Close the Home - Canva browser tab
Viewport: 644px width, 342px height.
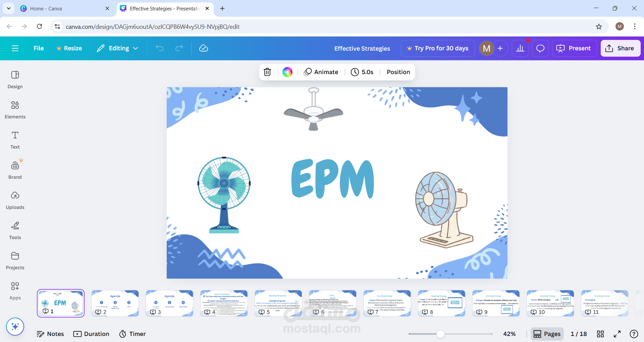(107, 8)
